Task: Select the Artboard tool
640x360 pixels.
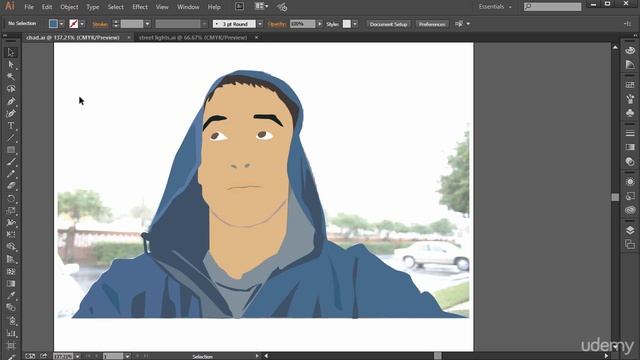Action: (x=11, y=346)
